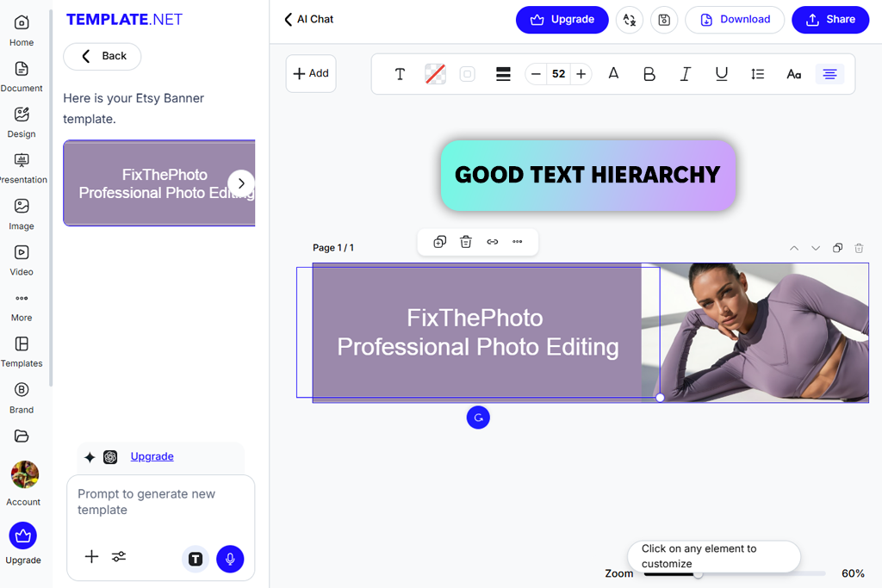Open the Video section in sidebar
The height and width of the screenshot is (588, 882).
(22, 260)
